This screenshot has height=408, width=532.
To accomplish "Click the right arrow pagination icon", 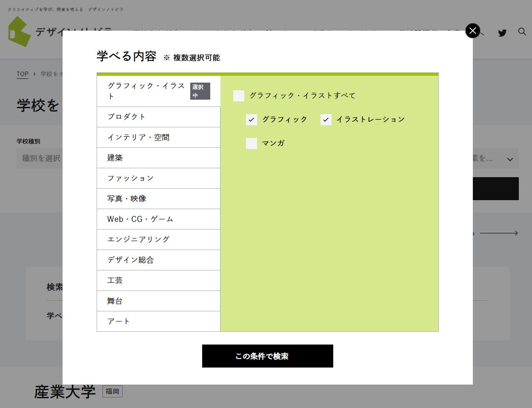I will (x=499, y=233).
